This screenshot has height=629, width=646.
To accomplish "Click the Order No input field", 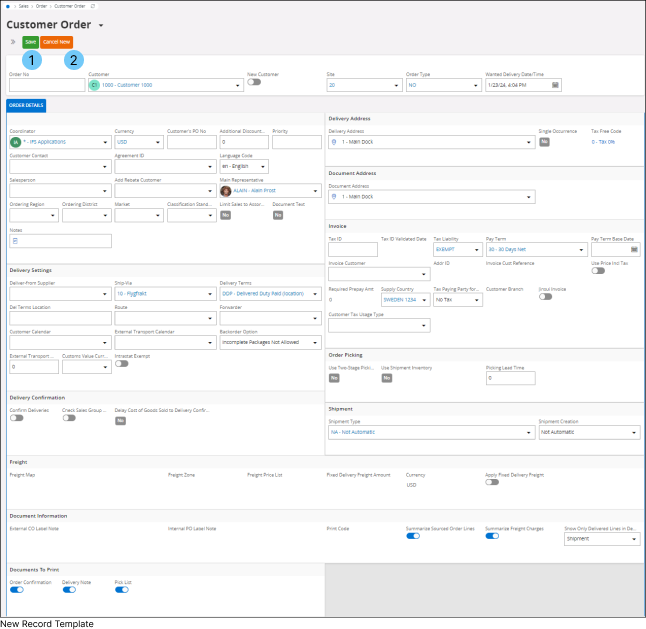I will pyautogui.click(x=46, y=86).
